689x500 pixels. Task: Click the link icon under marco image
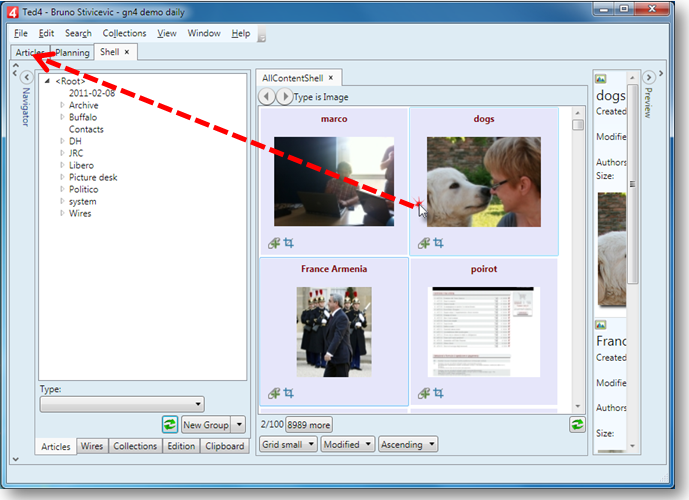tap(274, 243)
